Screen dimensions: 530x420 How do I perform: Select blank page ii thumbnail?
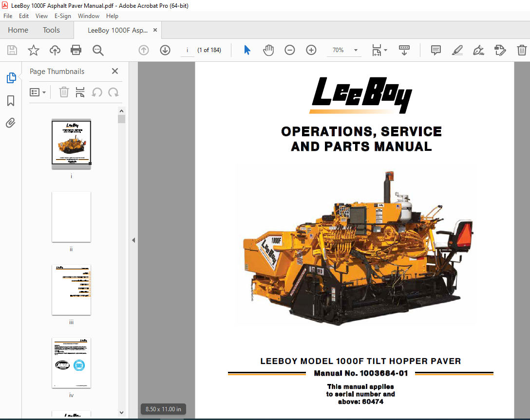[71, 217]
